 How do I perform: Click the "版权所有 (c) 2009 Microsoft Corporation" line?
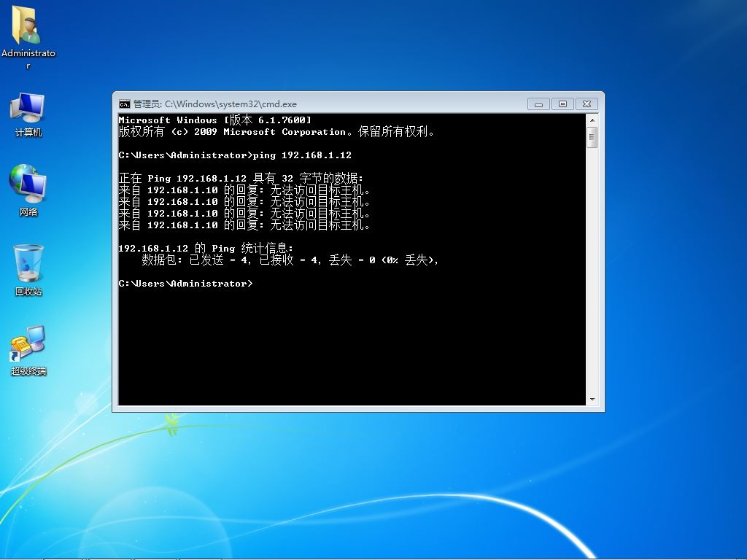pos(276,131)
